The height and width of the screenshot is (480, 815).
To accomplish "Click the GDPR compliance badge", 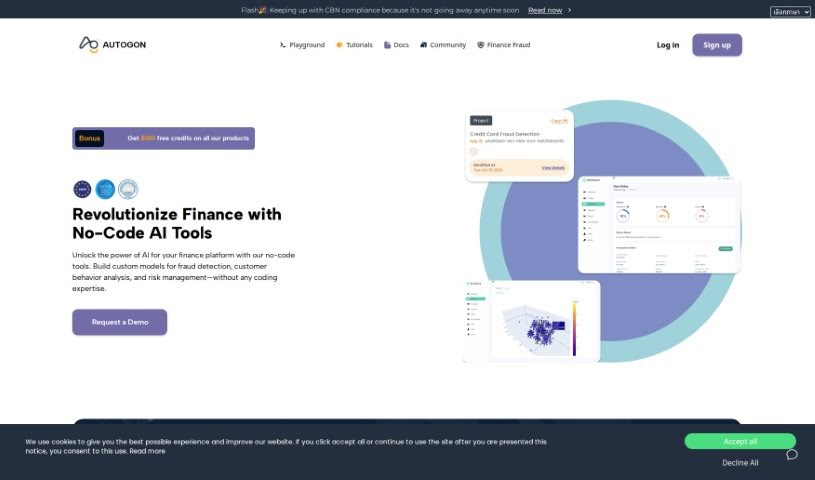I will click(x=82, y=189).
